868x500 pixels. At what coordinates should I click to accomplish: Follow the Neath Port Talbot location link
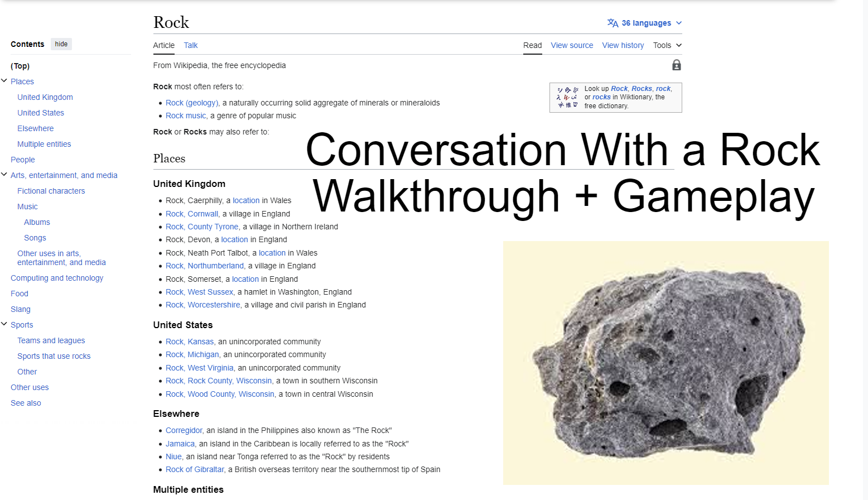click(x=272, y=253)
